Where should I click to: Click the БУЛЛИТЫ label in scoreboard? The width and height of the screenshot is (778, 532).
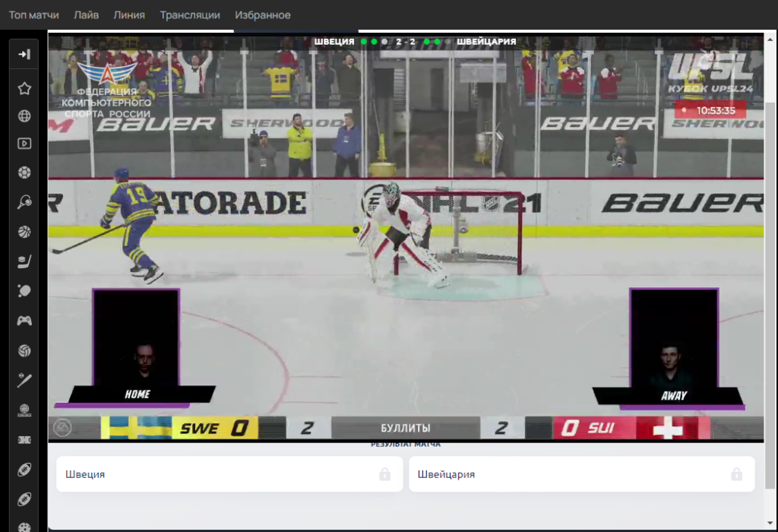406,428
